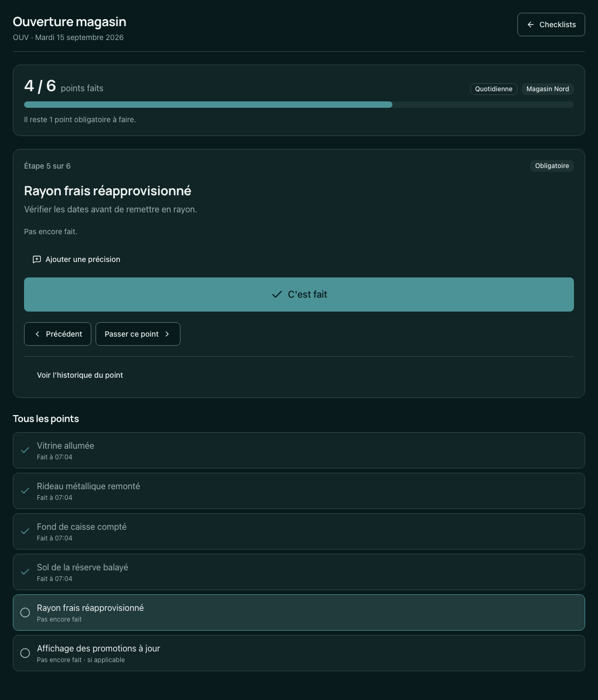Click the left chevron next to Précédent

click(37, 334)
